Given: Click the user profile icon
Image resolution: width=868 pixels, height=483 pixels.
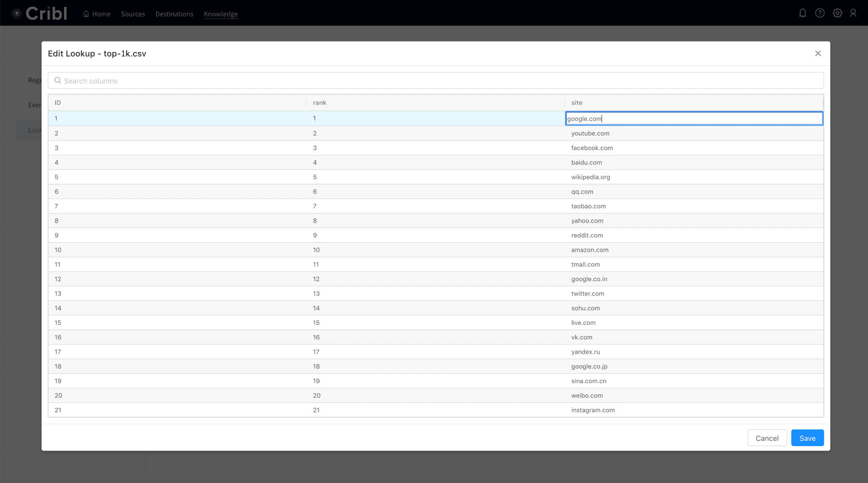Looking at the screenshot, I should (x=853, y=13).
